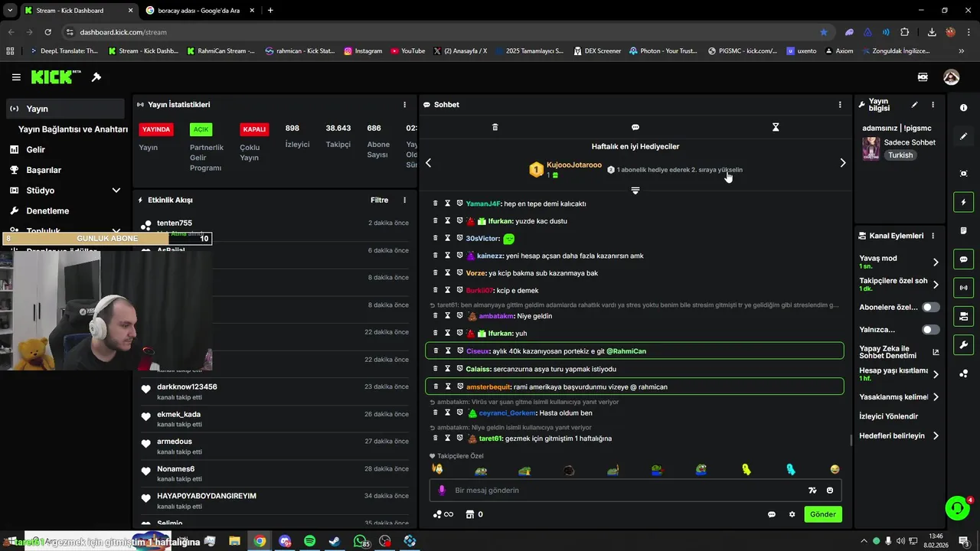Click the support headset floating button
This screenshot has height=551, width=980.
(x=957, y=507)
